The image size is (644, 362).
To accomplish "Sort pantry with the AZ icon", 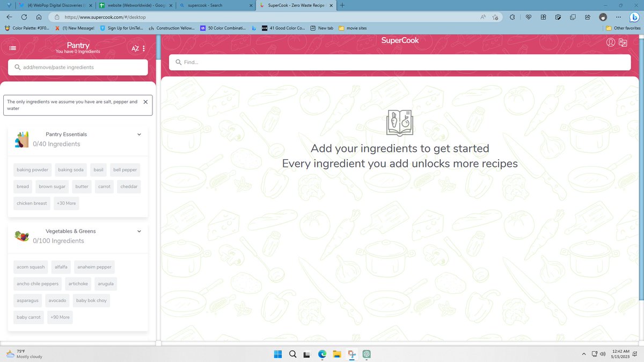I will pyautogui.click(x=135, y=48).
